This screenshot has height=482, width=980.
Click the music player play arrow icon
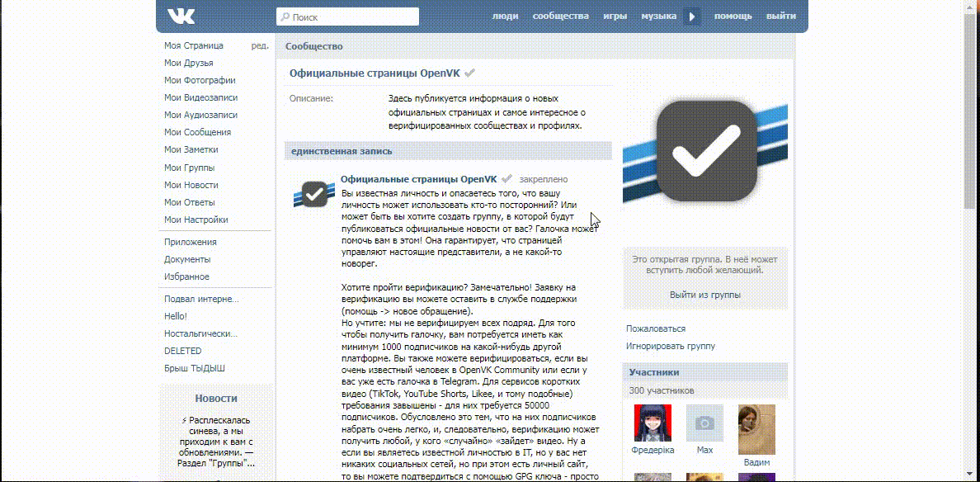[x=692, y=17]
